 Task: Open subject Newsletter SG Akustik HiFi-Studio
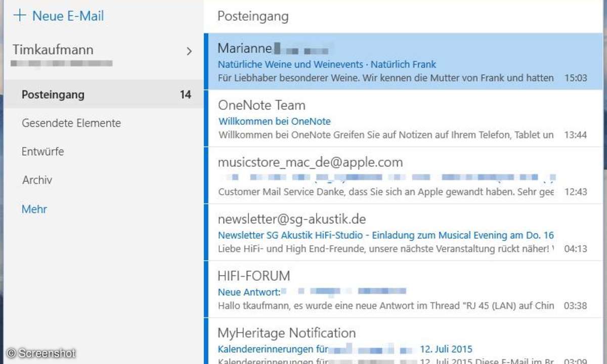click(386, 235)
